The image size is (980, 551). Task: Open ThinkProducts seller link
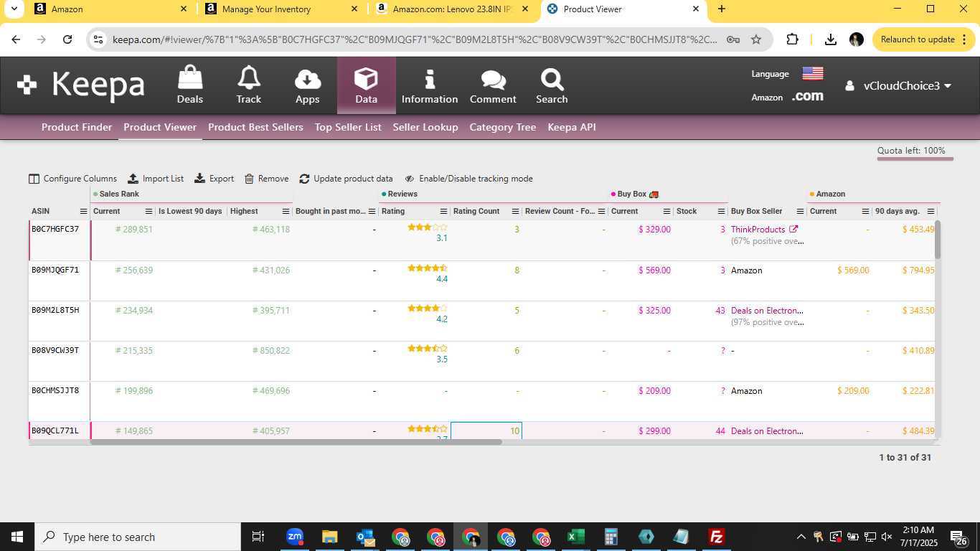758,230
